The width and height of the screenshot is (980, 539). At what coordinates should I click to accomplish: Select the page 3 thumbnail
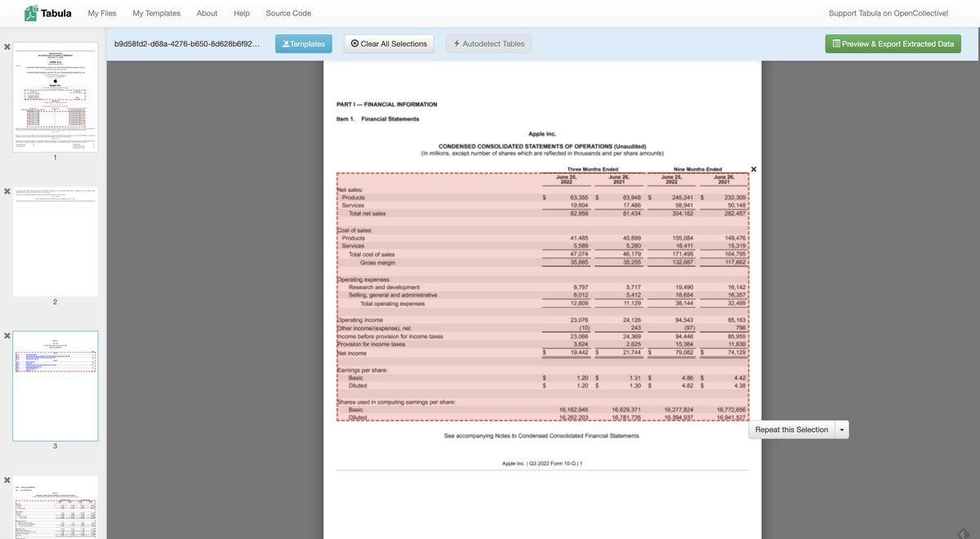pyautogui.click(x=55, y=386)
